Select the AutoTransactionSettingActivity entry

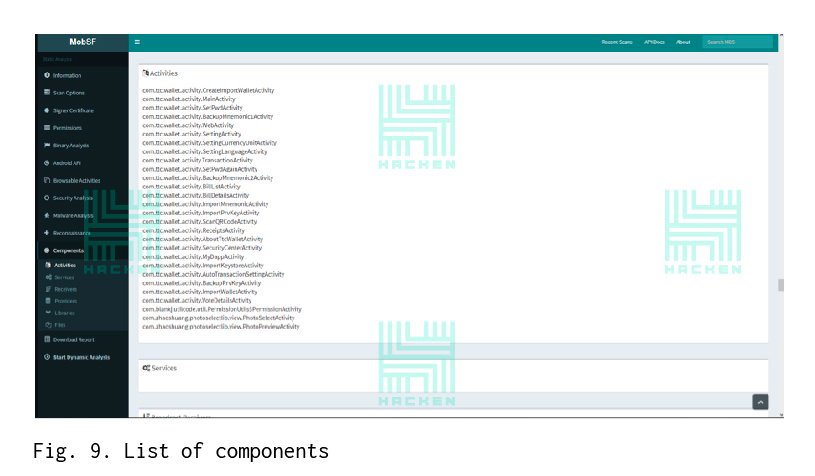[x=213, y=274]
